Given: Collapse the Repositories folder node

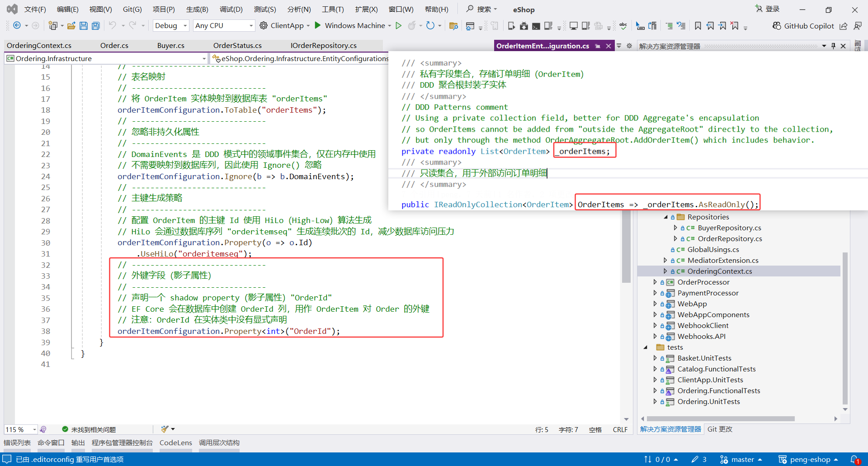Looking at the screenshot, I should coord(665,217).
